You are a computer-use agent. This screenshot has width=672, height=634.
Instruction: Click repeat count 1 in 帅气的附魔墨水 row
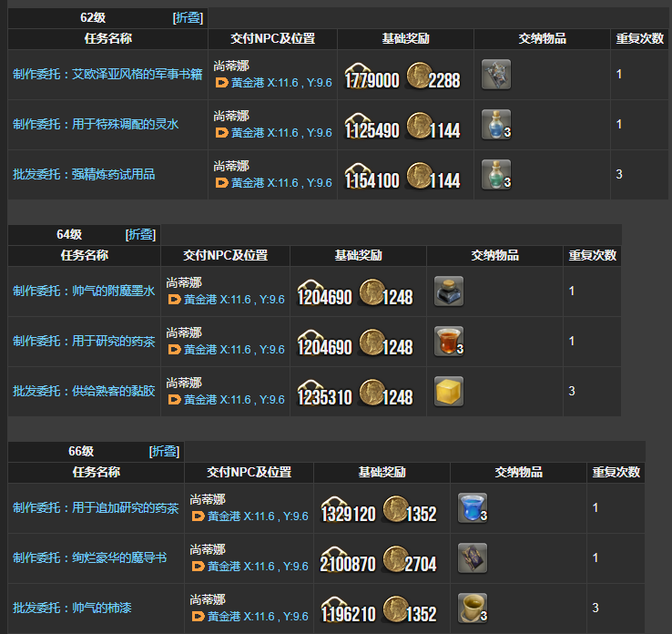(572, 291)
